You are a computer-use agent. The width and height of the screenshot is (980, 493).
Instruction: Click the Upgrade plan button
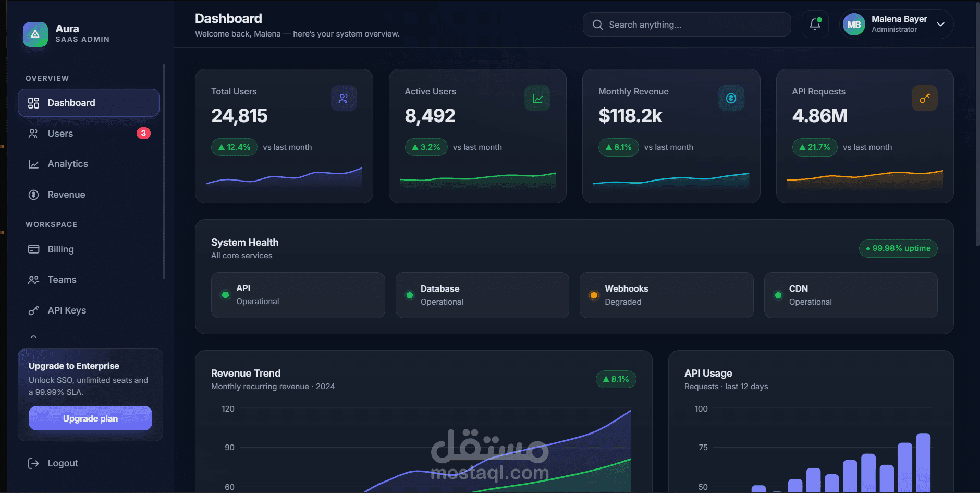pyautogui.click(x=90, y=418)
